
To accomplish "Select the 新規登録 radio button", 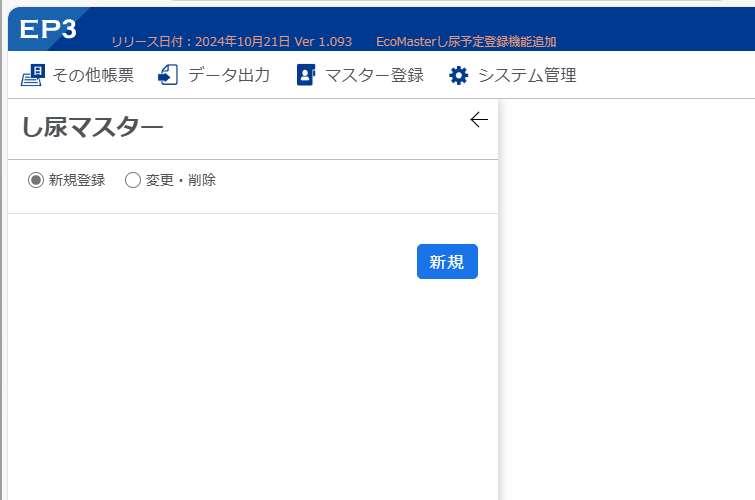I will (36, 180).
